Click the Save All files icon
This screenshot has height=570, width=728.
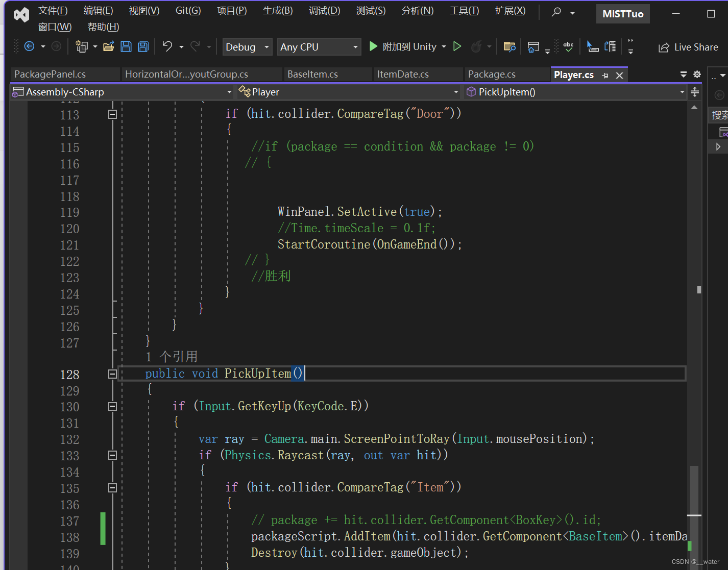pos(143,46)
